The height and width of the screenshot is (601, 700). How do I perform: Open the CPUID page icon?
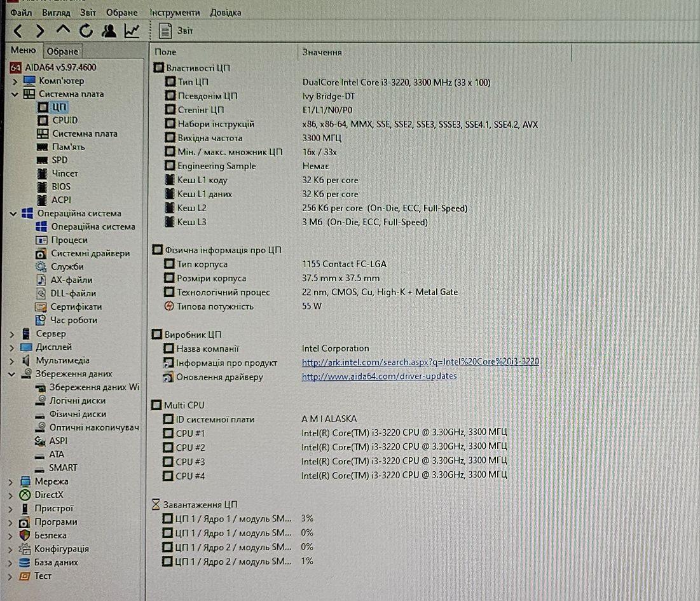[43, 121]
